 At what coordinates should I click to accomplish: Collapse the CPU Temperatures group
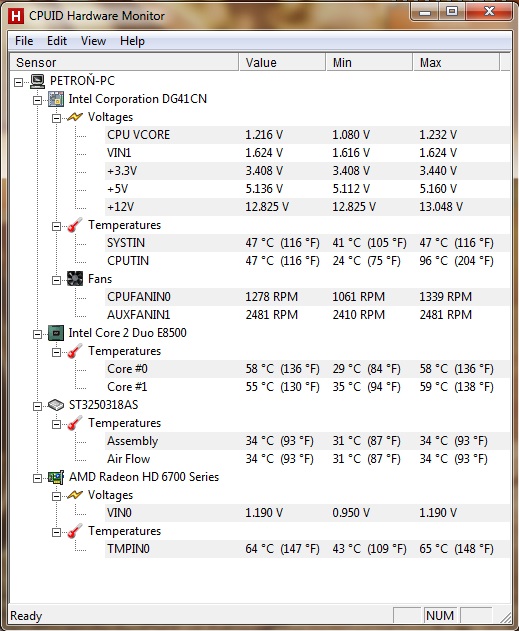56,353
